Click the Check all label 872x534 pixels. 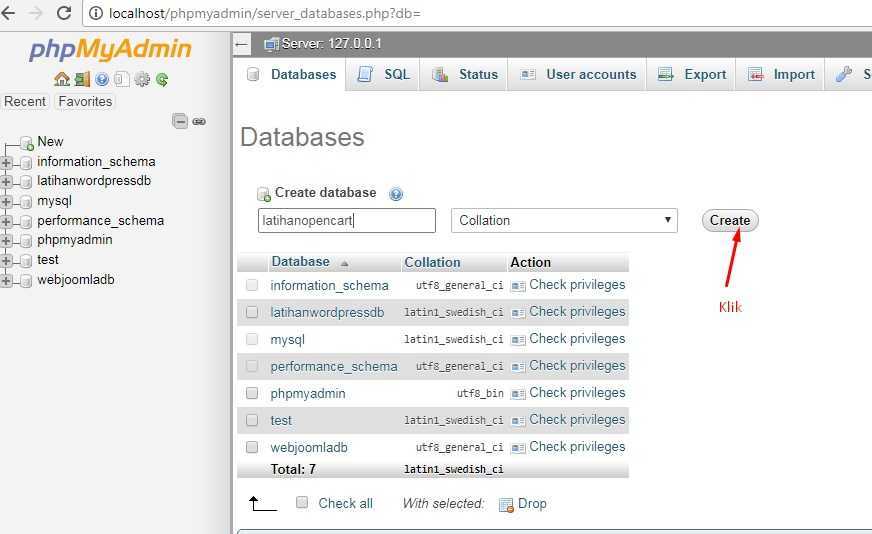click(345, 503)
